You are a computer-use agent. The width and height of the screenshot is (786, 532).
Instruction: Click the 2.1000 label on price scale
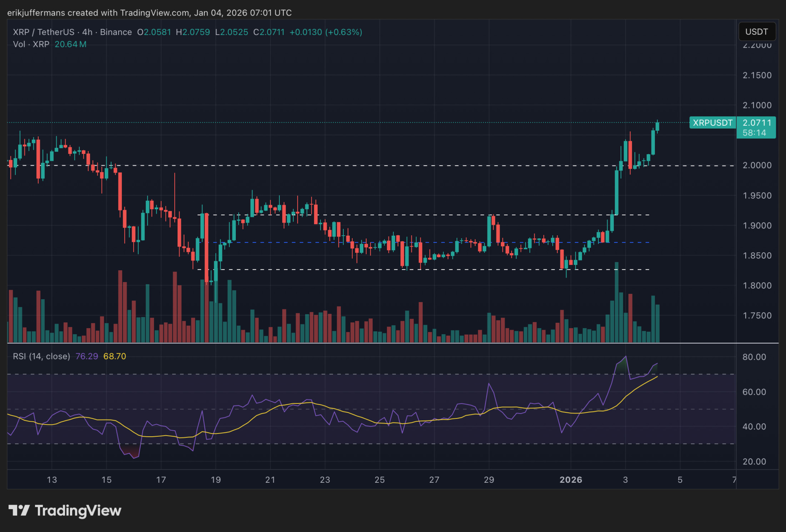[757, 105]
